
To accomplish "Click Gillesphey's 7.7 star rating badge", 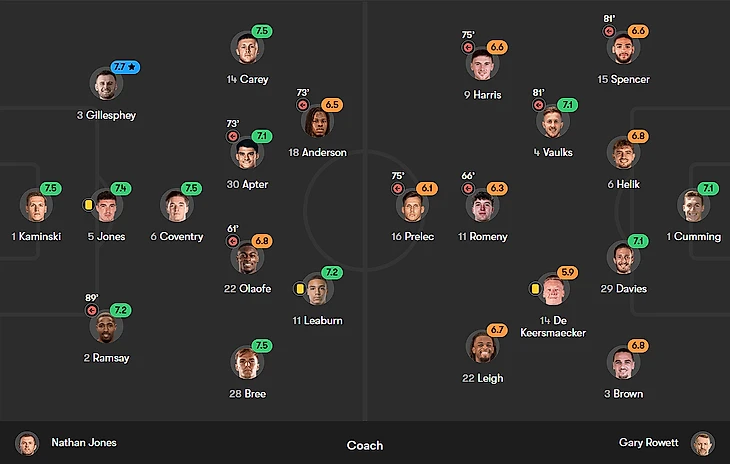I will click(x=126, y=67).
